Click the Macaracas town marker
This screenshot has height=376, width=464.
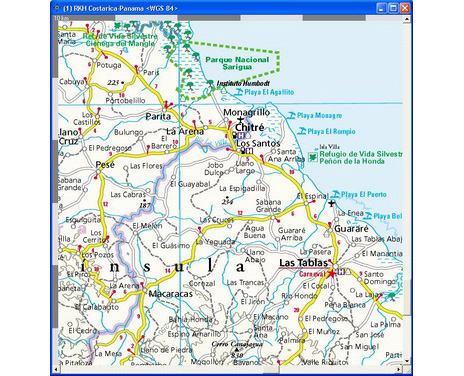[x=144, y=291]
